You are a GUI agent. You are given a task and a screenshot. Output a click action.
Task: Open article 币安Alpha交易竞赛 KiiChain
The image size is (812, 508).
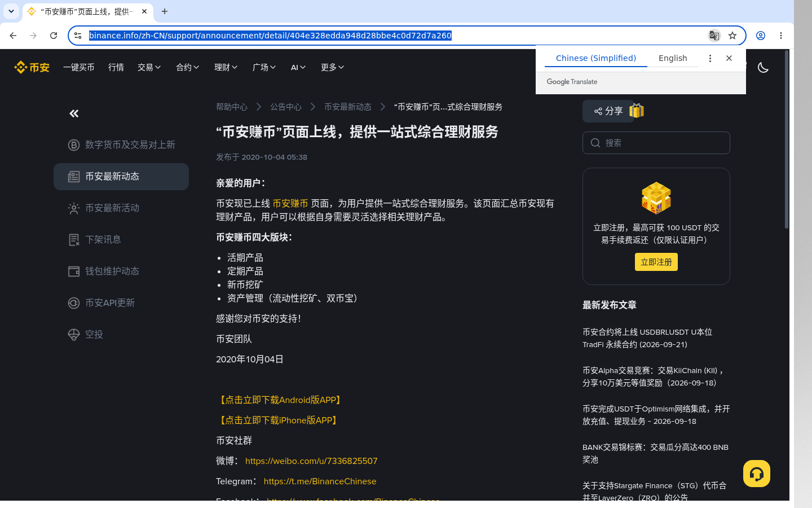click(653, 376)
